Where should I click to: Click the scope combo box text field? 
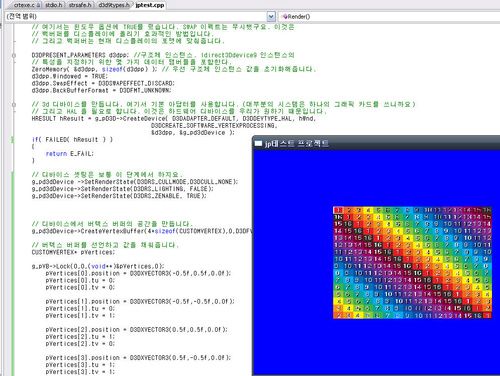click(136, 16)
